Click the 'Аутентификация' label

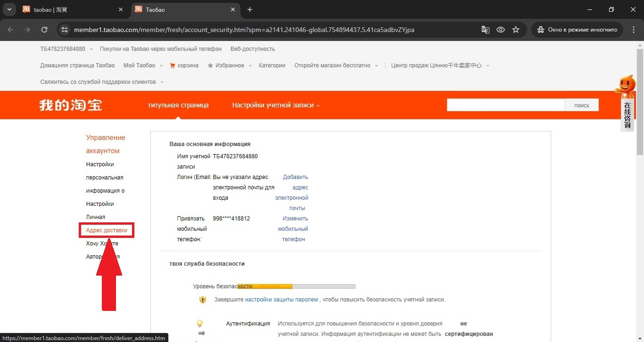(248, 324)
